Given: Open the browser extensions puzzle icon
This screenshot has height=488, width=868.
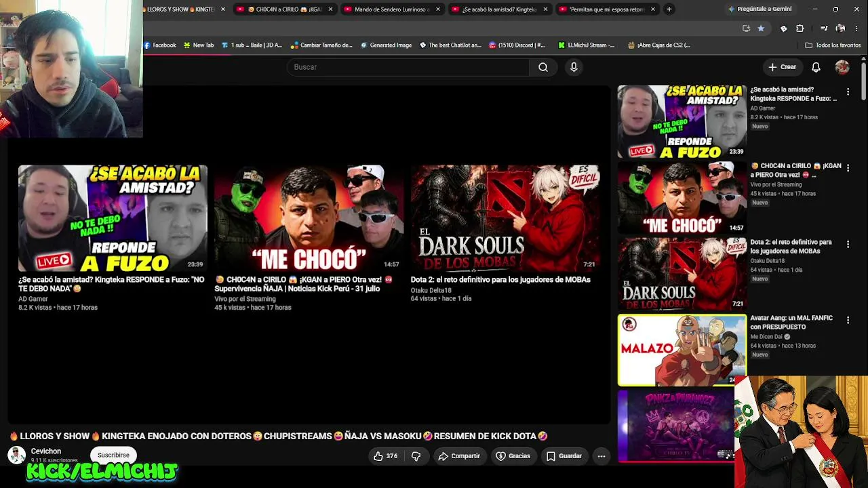Looking at the screenshot, I should tap(800, 28).
